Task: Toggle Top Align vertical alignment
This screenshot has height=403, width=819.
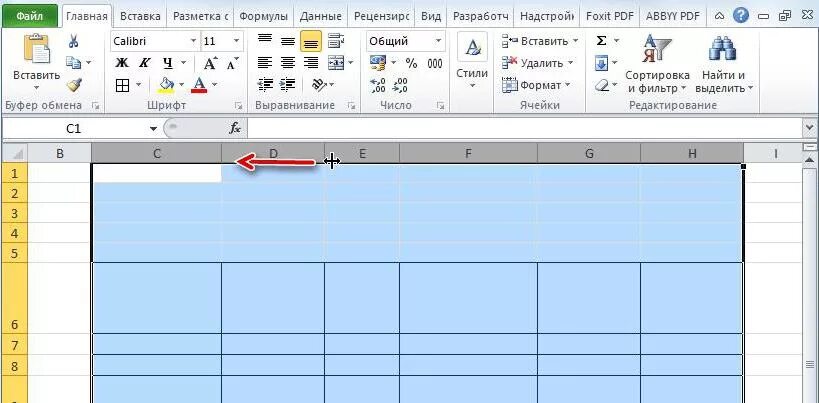Action: pyautogui.click(x=265, y=41)
